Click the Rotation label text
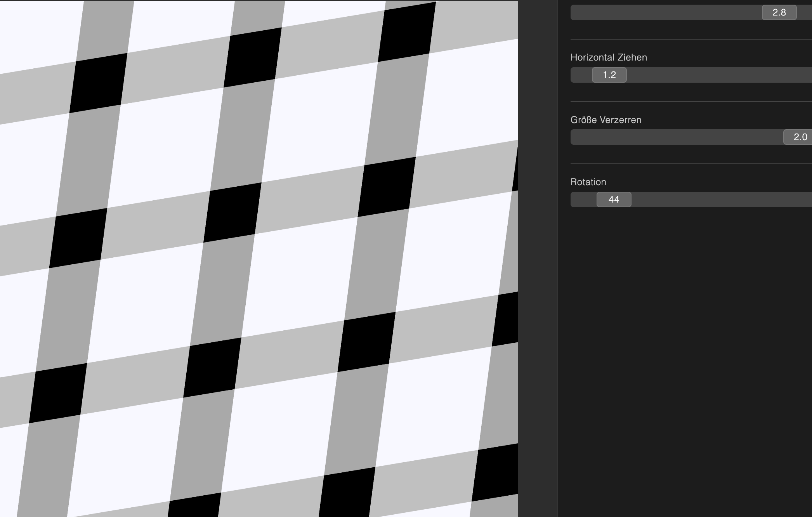Image resolution: width=812 pixels, height=517 pixels. pyautogui.click(x=588, y=182)
